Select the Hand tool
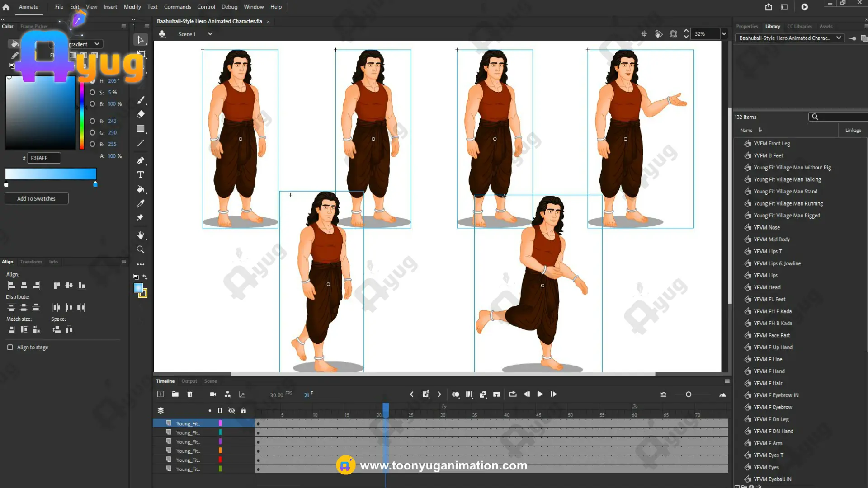The image size is (868, 488). pyautogui.click(x=141, y=235)
